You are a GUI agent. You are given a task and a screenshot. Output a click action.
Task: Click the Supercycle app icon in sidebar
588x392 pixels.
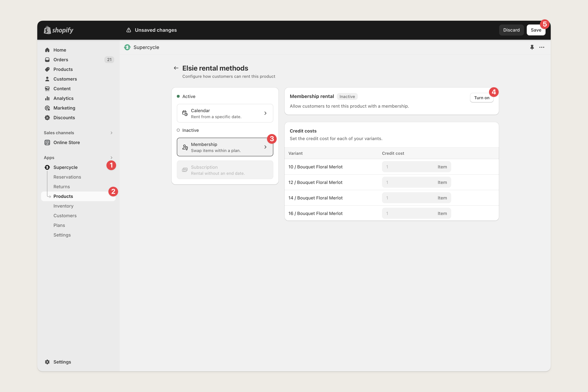click(x=47, y=167)
